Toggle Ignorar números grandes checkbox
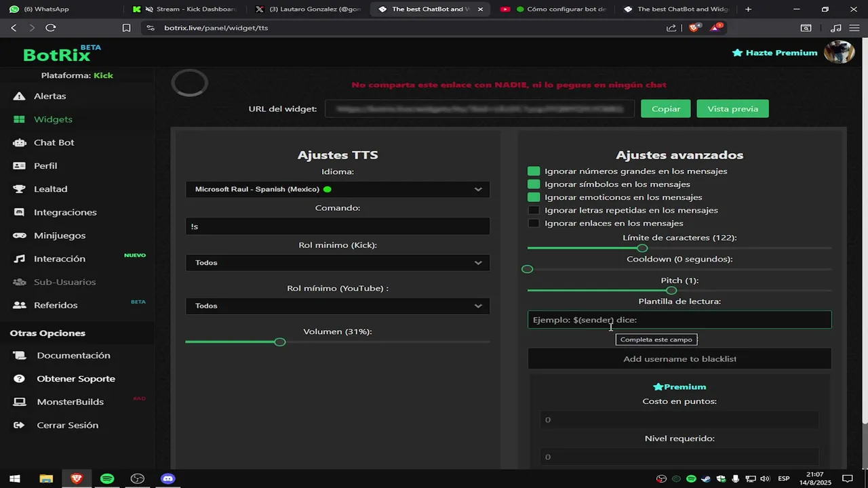868x488 pixels. (x=534, y=171)
